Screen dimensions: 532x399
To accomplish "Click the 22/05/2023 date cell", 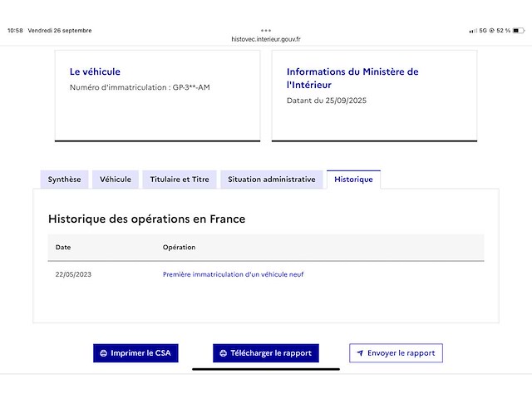I will (73, 274).
